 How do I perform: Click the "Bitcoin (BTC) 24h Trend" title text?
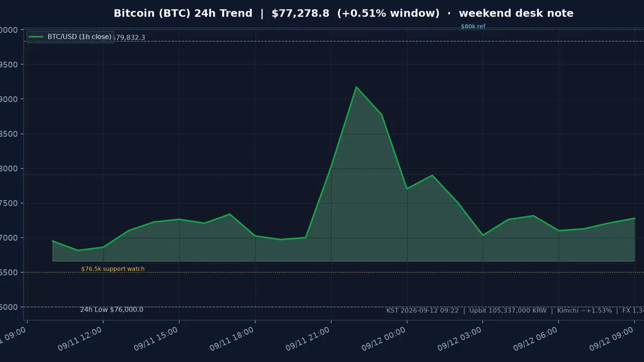pos(183,13)
